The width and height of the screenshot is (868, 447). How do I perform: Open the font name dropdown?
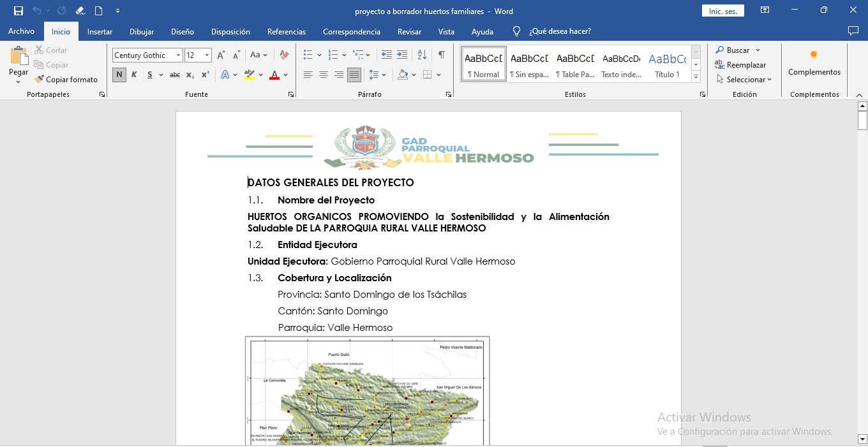(x=178, y=55)
